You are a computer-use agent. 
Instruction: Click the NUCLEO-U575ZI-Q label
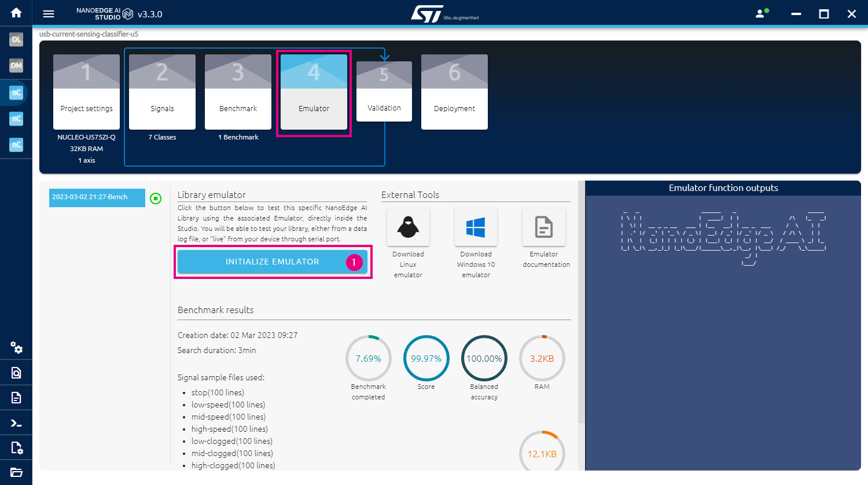86,137
